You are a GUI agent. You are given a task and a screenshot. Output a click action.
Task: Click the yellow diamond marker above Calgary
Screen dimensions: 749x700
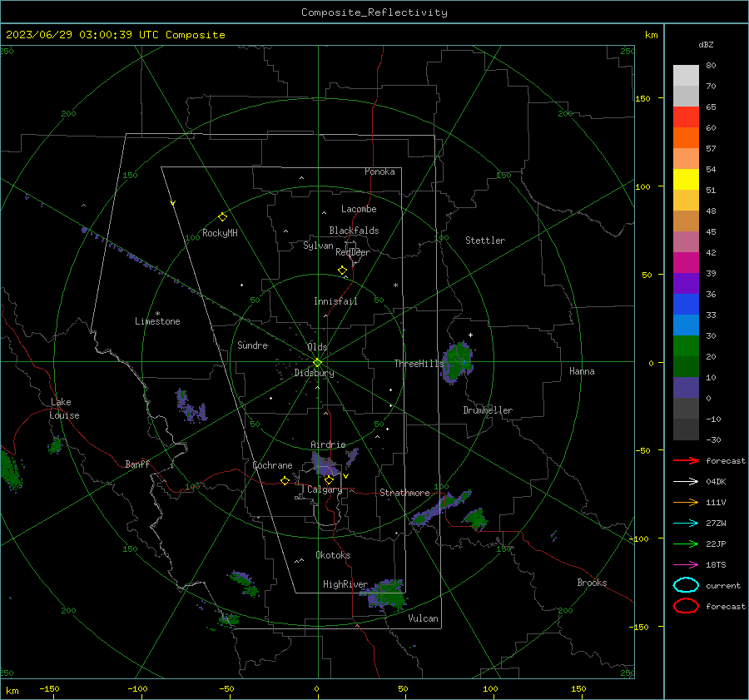(x=329, y=479)
